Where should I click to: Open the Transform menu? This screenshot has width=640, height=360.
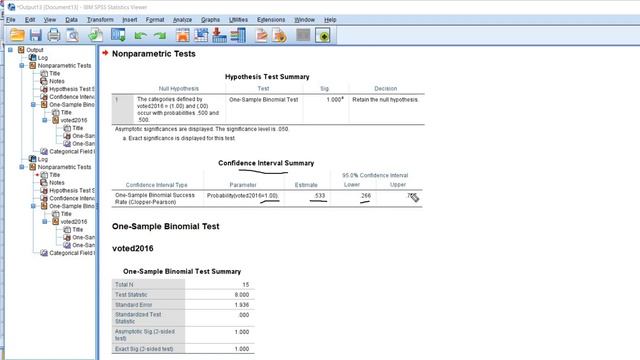click(x=100, y=20)
